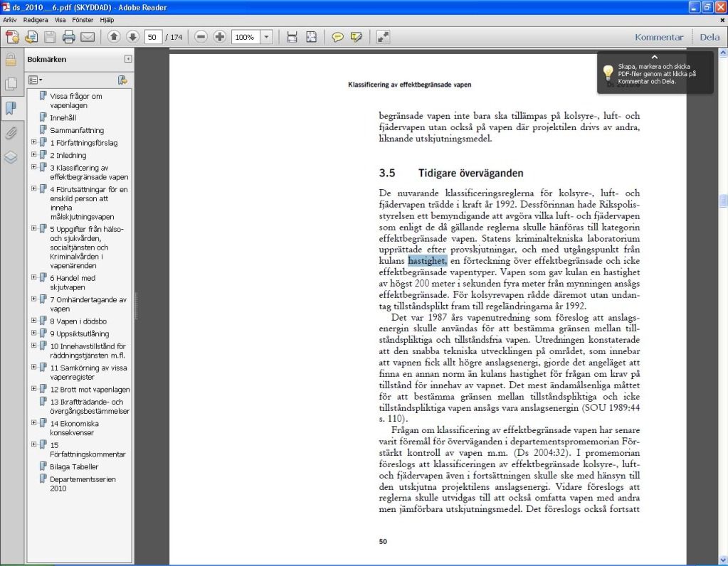Expand the '2 Inledning' bookmark

click(34, 154)
